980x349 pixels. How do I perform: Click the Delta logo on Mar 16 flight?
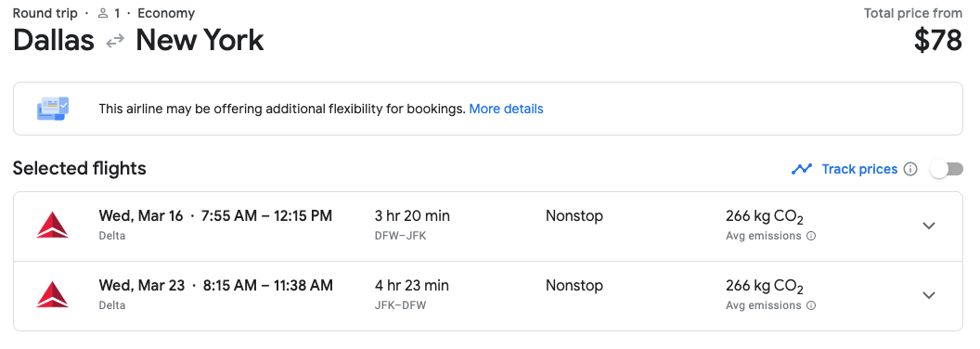(x=53, y=226)
